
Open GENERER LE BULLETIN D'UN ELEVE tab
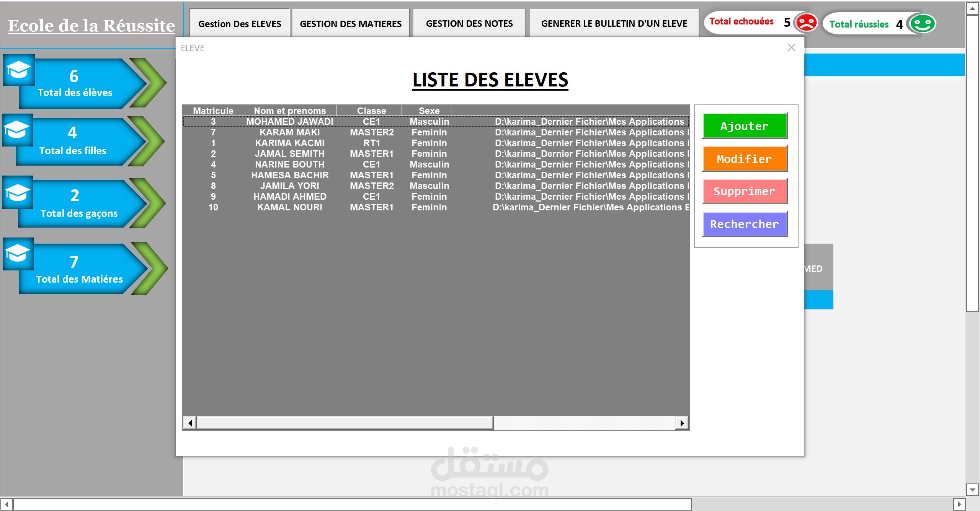coord(614,24)
